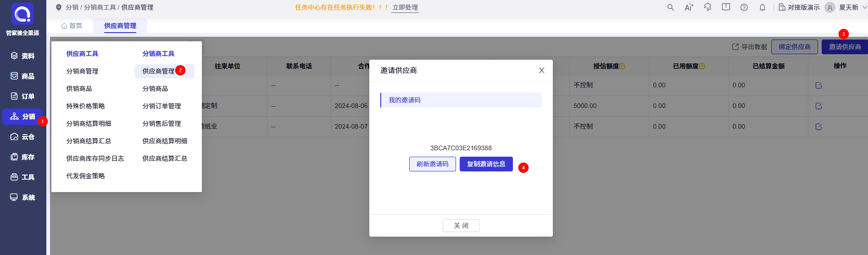Image resolution: width=868 pixels, height=255 pixels.
Task: Switch to the 首页 tab
Action: (72, 26)
